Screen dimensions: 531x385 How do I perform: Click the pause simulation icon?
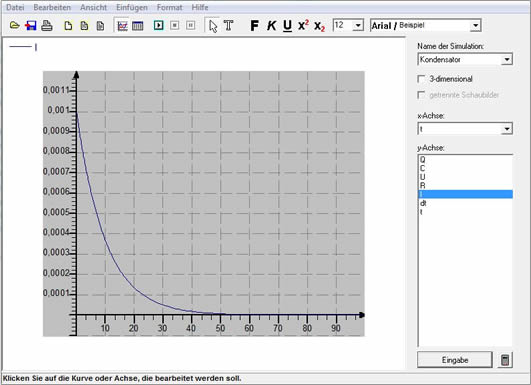191,25
